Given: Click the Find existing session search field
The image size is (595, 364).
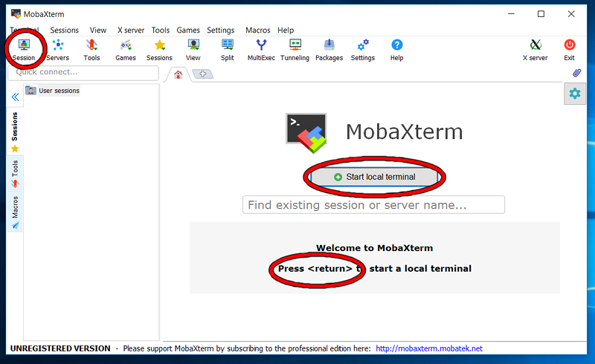Looking at the screenshot, I should point(373,205).
